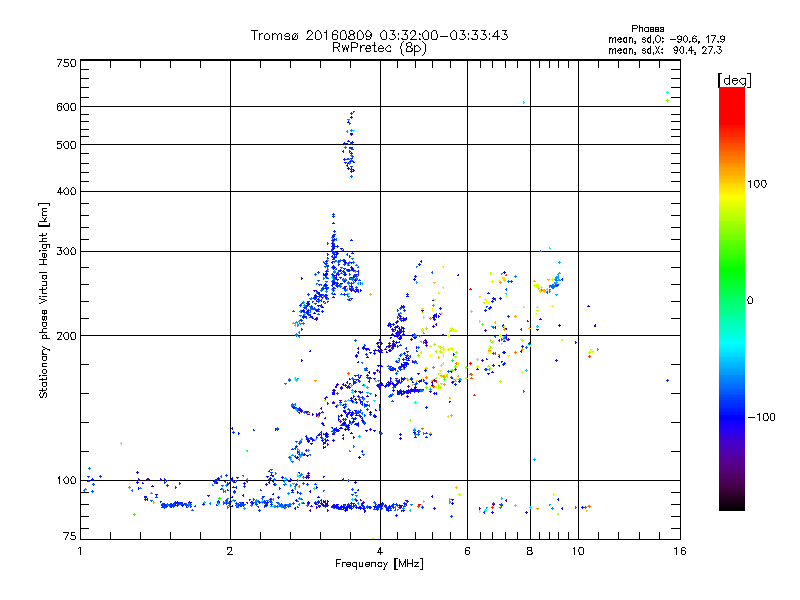This screenshot has width=800, height=600.
Task: Click the y-axis tick label '600'
Action: point(66,107)
